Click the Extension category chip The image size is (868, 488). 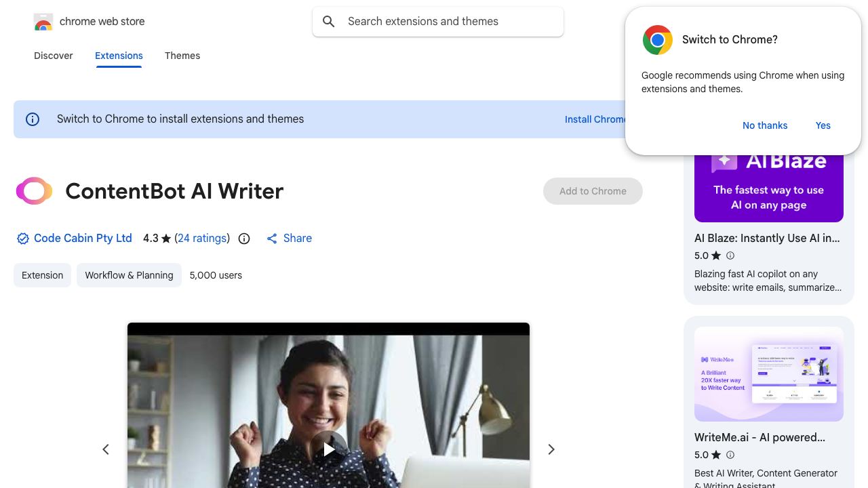pos(42,275)
